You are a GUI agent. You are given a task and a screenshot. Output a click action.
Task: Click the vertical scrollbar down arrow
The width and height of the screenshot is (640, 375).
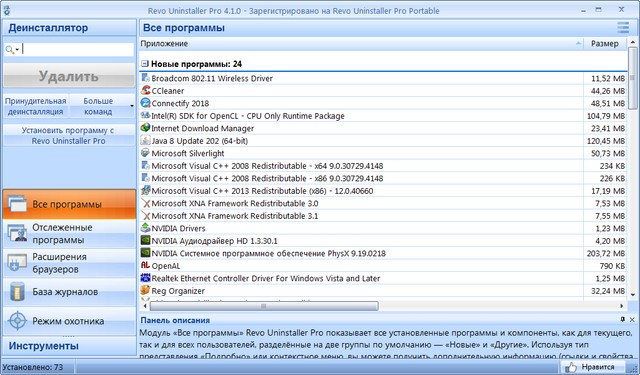point(633,294)
